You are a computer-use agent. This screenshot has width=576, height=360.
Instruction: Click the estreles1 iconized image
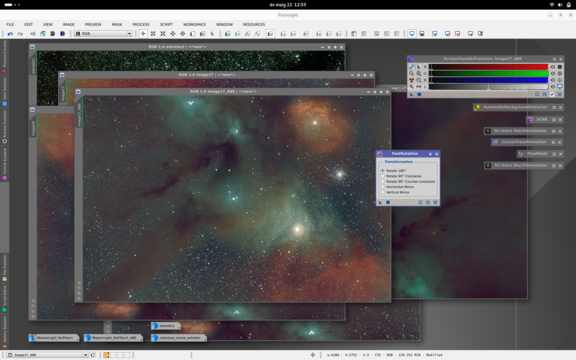coord(166,326)
